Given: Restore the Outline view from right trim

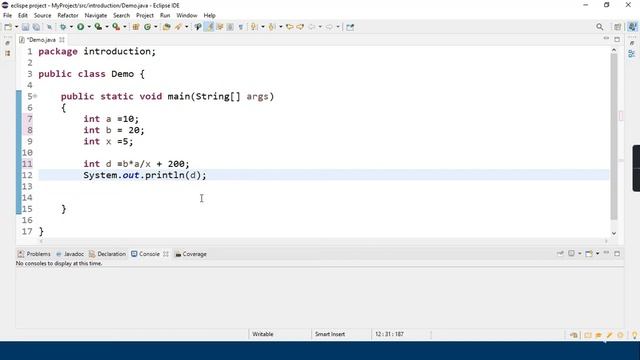Looking at the screenshot, I should pyautogui.click(x=632, y=53).
